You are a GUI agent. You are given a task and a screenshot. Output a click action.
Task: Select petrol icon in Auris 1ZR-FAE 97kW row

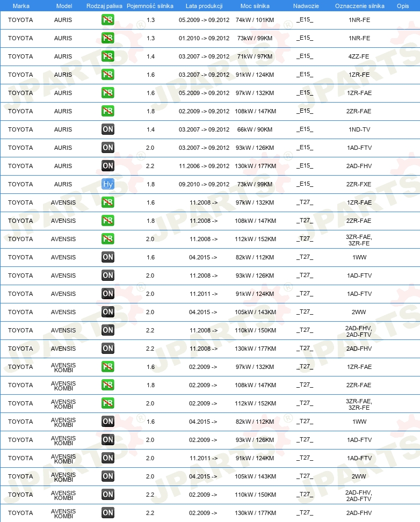pyautogui.click(x=107, y=93)
